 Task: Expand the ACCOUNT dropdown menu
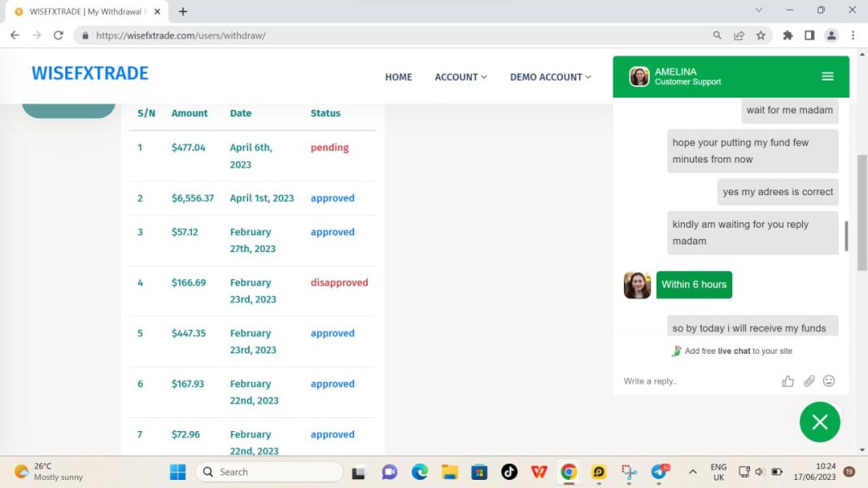[x=460, y=77]
